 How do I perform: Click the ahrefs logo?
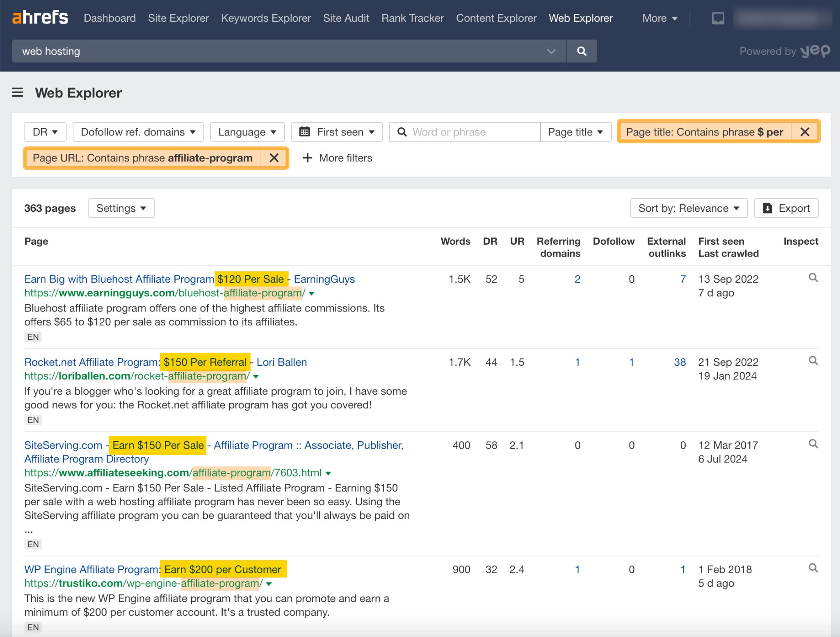pyautogui.click(x=40, y=17)
